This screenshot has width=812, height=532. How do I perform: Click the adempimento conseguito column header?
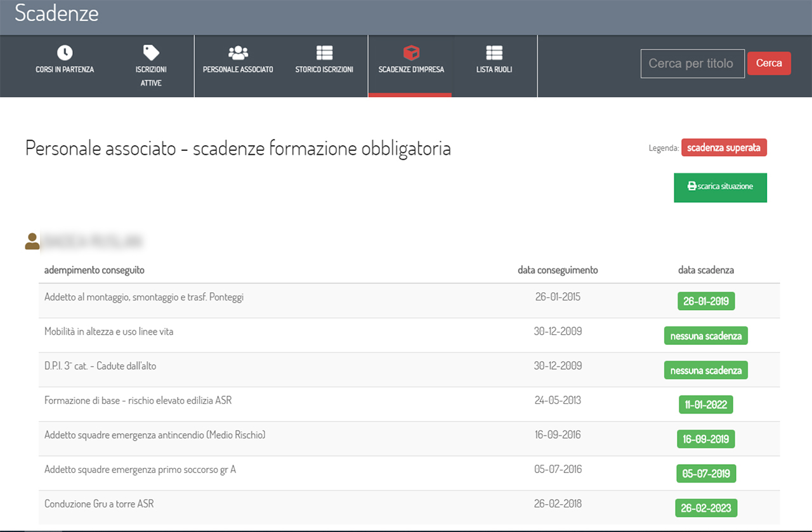95,270
